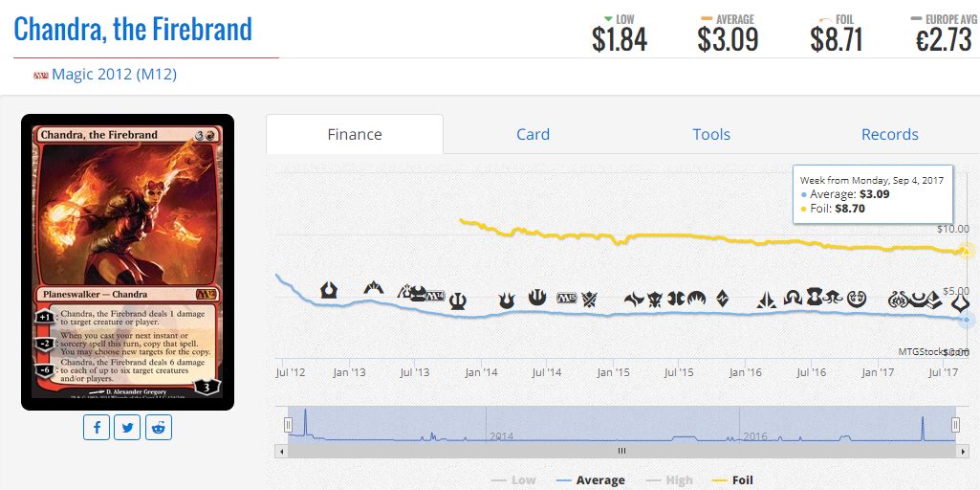Click the $10.00 y-axis label
The width and height of the screenshot is (980, 490).
click(x=952, y=229)
